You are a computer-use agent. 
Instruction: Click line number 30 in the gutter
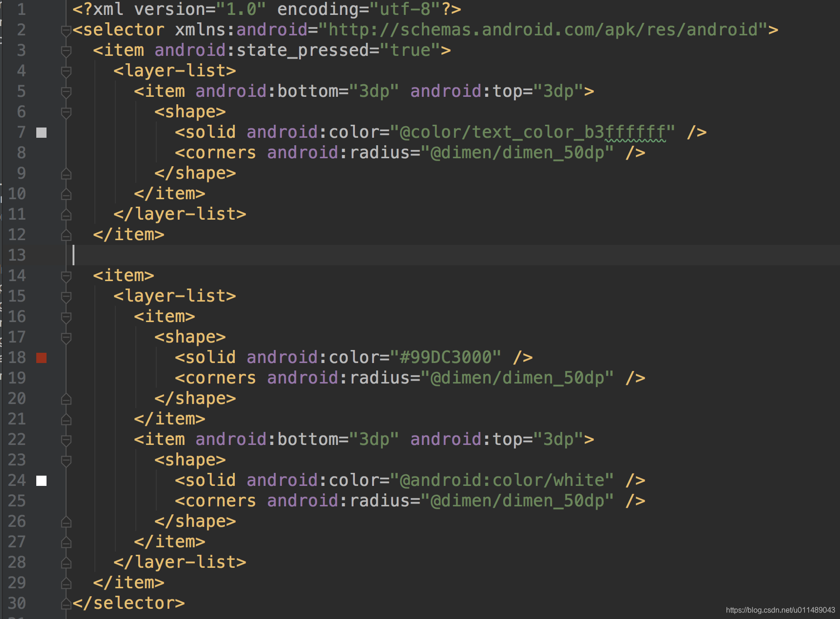[x=17, y=603]
